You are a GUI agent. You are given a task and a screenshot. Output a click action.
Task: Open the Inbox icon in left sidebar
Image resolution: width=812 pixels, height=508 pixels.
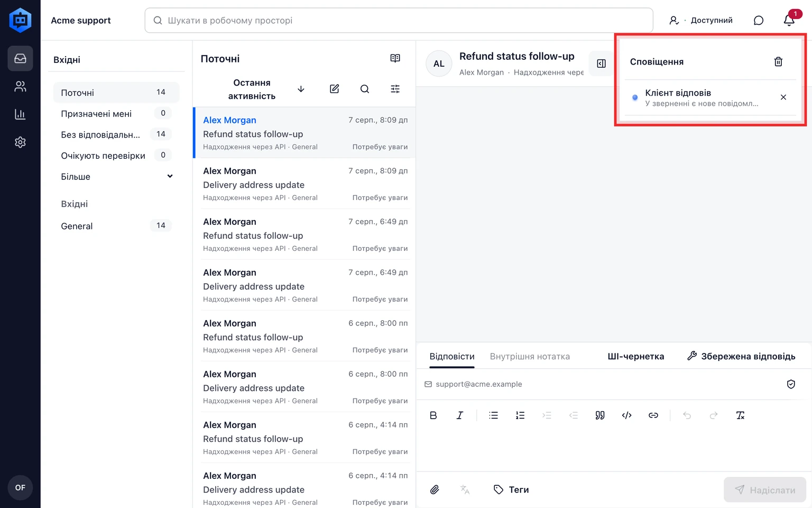[x=20, y=58]
